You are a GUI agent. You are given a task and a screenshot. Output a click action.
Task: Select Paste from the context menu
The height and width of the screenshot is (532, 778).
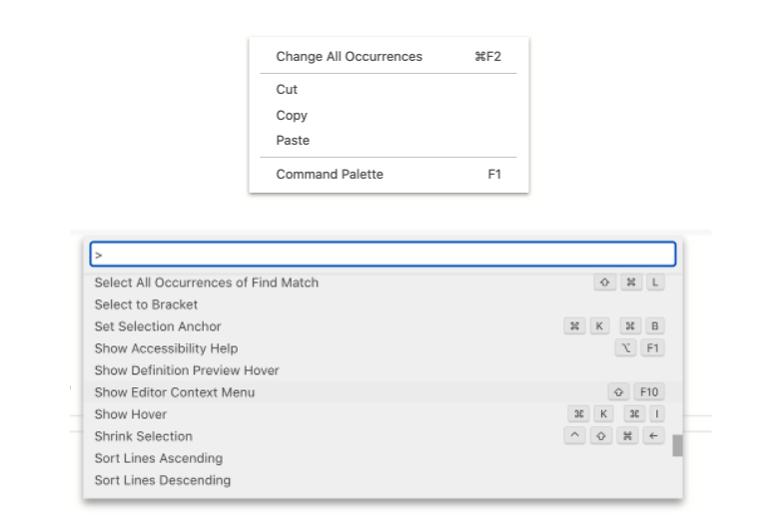point(293,141)
